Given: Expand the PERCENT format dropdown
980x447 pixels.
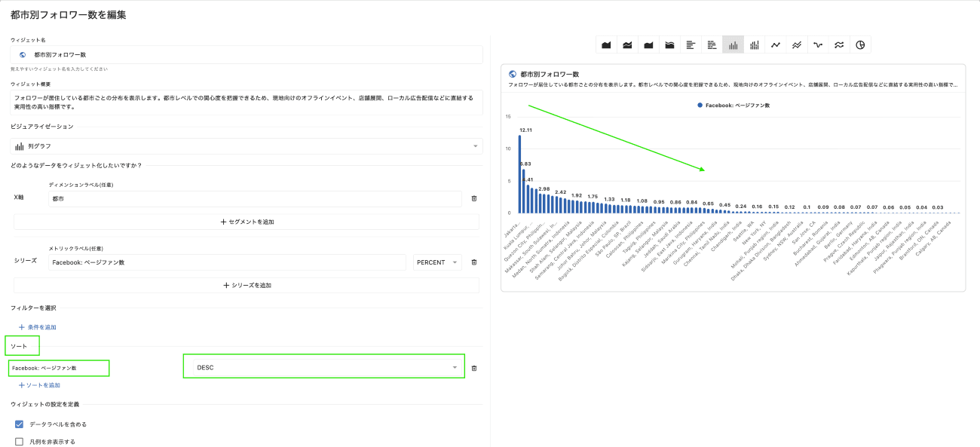Looking at the screenshot, I should pos(437,262).
